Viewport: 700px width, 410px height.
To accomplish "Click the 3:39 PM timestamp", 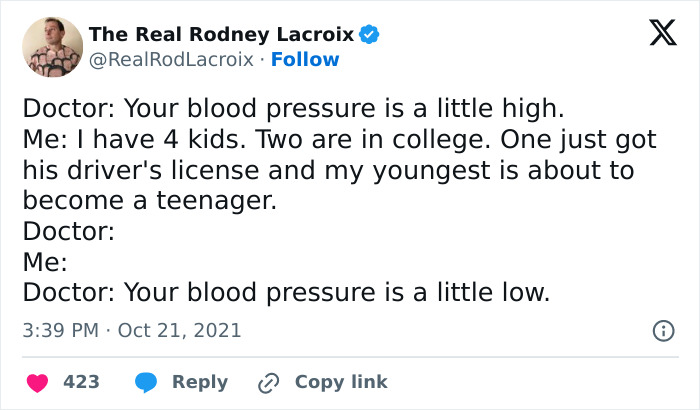I will (61, 329).
